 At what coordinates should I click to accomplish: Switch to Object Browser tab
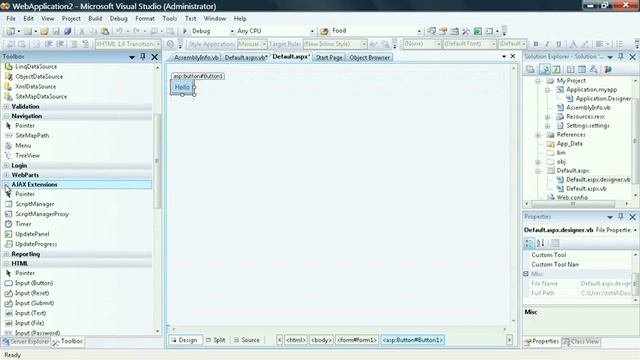click(369, 58)
